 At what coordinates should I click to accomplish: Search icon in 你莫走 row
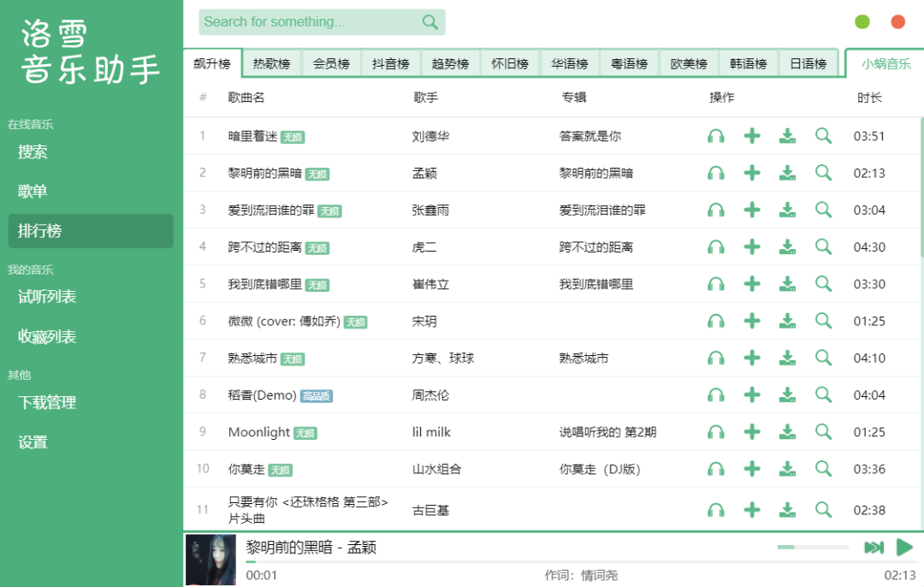(x=823, y=469)
